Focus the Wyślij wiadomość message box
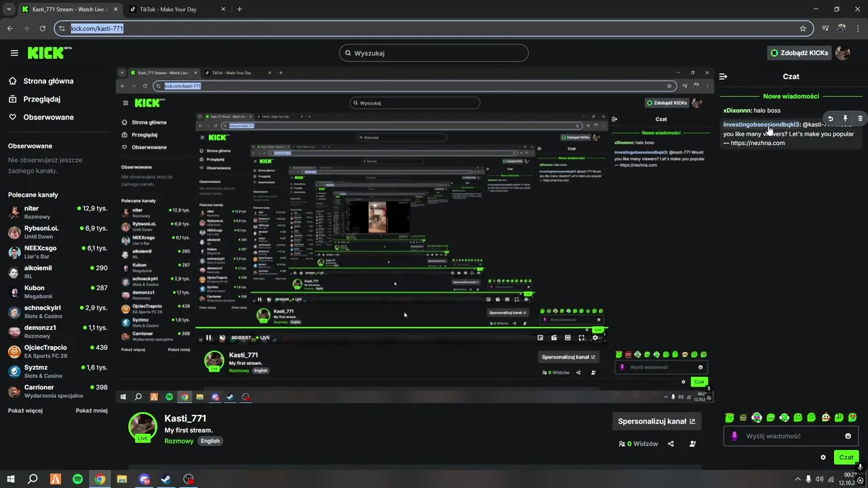This screenshot has width=868, height=488. (x=791, y=436)
